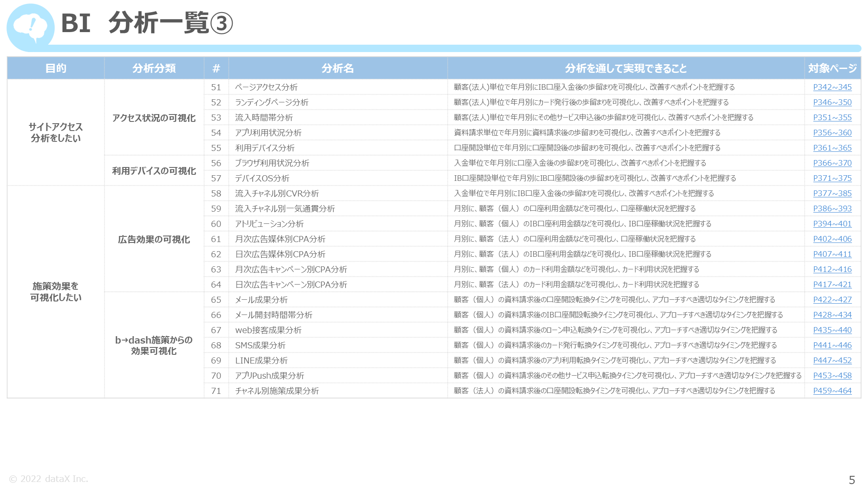Open page link P407~411
Viewport: 868px width, 488px height.
coord(832,254)
